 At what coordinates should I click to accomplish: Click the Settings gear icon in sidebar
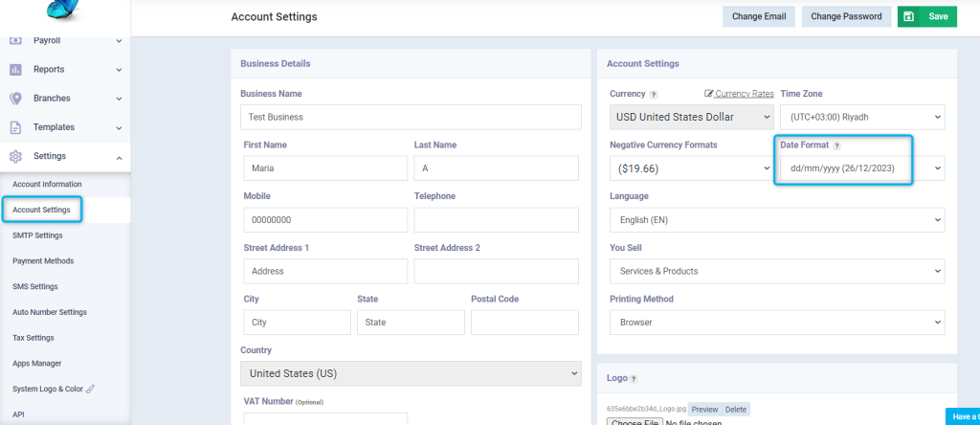(x=15, y=156)
